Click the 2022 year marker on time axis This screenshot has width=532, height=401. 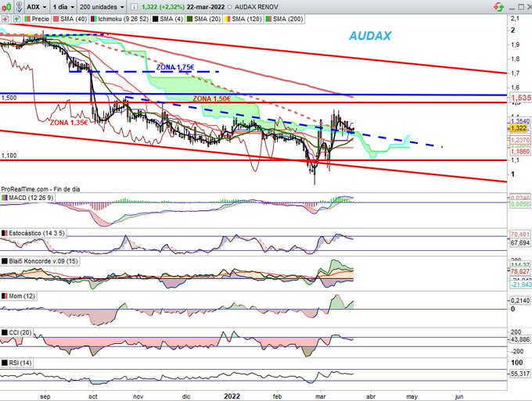(232, 396)
